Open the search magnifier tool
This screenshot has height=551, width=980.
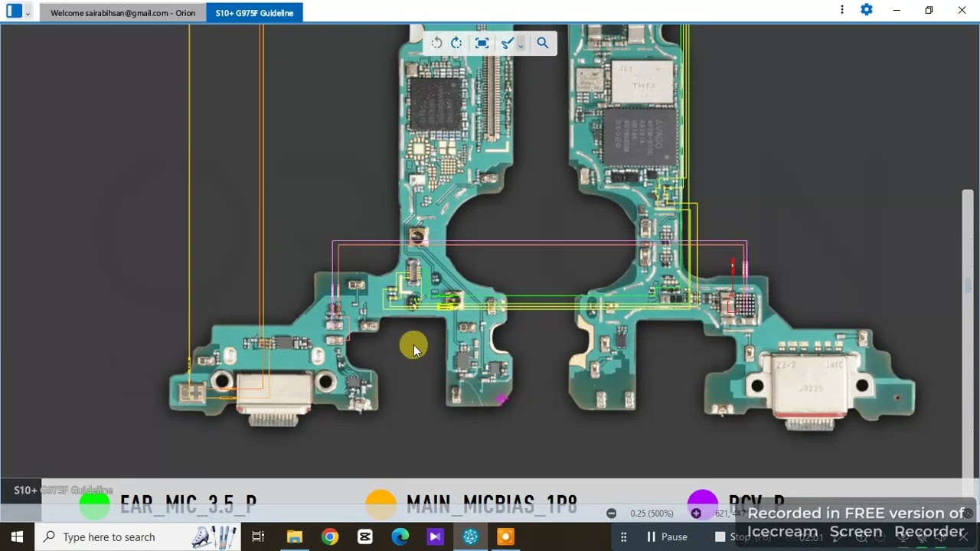(x=543, y=44)
